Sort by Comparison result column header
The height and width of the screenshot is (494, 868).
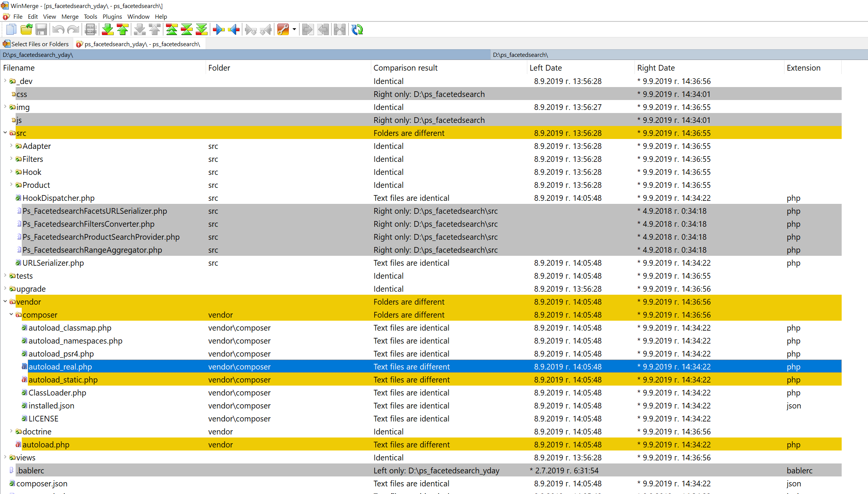tap(405, 68)
